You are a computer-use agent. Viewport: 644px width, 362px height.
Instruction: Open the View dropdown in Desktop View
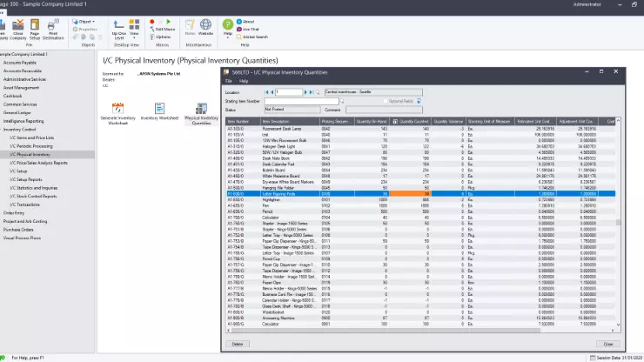point(134,30)
